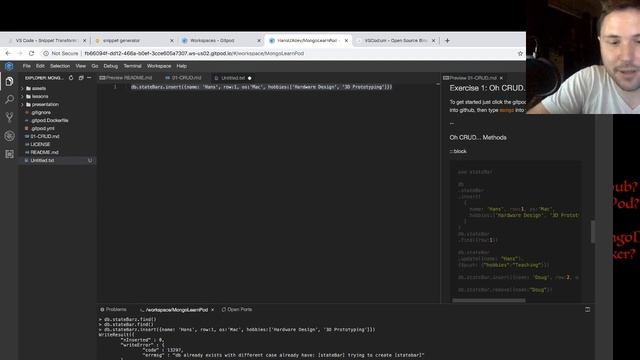
Task: Switch to Preview README.md editor tab
Action: click(126, 78)
